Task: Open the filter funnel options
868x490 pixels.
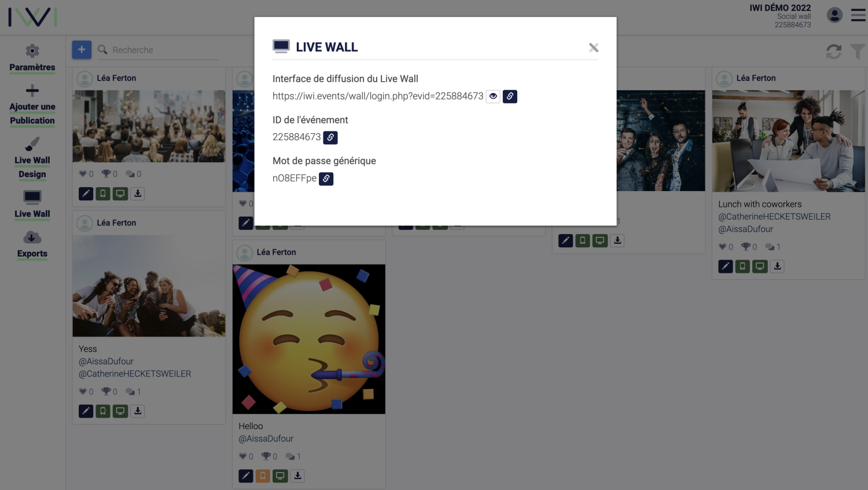Action: coord(858,52)
